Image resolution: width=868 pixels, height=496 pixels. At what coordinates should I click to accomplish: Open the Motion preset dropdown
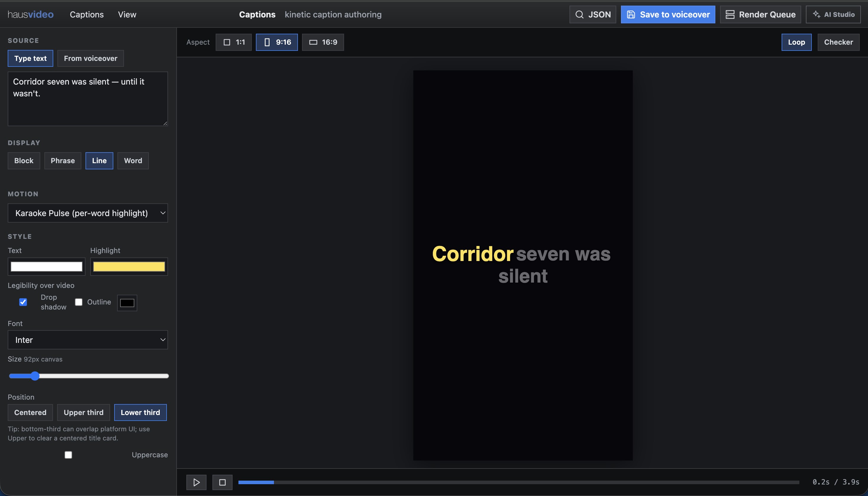(x=88, y=213)
